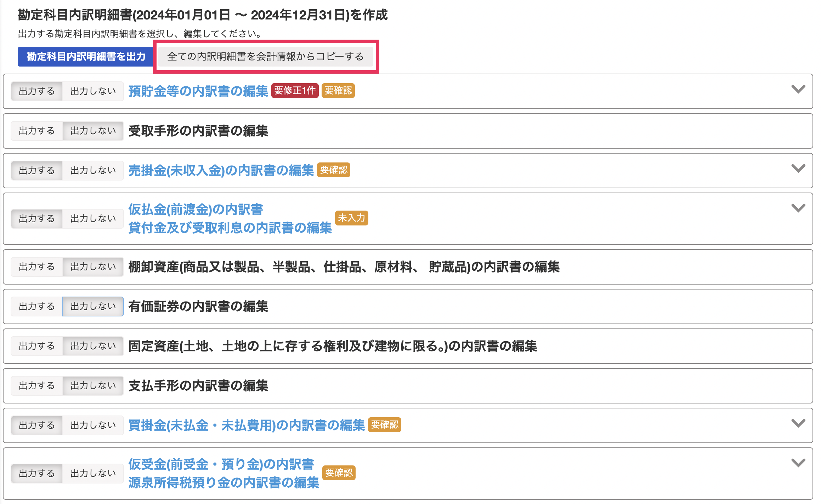The width and height of the screenshot is (821, 504).
Task: Expand the 仮払金(前渡金) row chevron
Action: coord(798,208)
